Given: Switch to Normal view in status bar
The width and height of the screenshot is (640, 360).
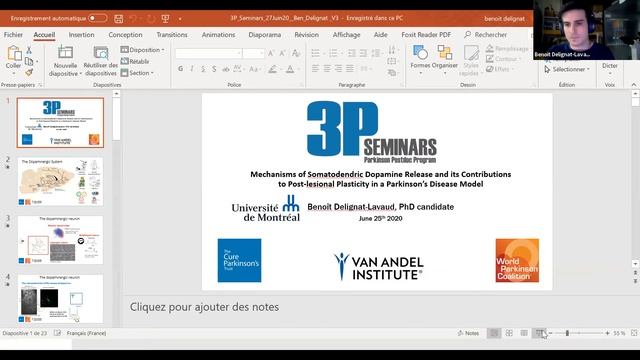Looking at the screenshot, I should (494, 333).
